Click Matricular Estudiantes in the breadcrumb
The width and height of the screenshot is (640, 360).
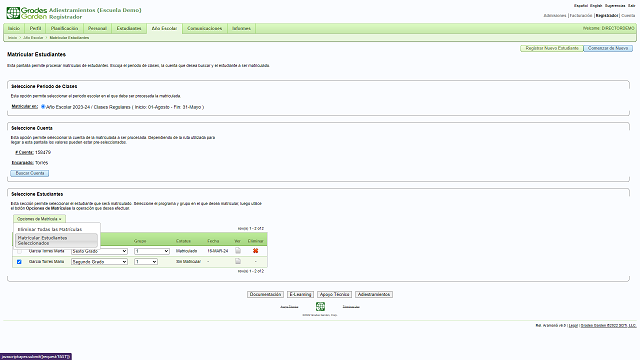point(69,38)
